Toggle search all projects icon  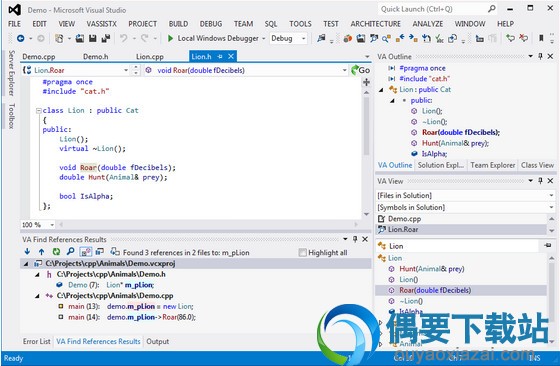coord(100,252)
